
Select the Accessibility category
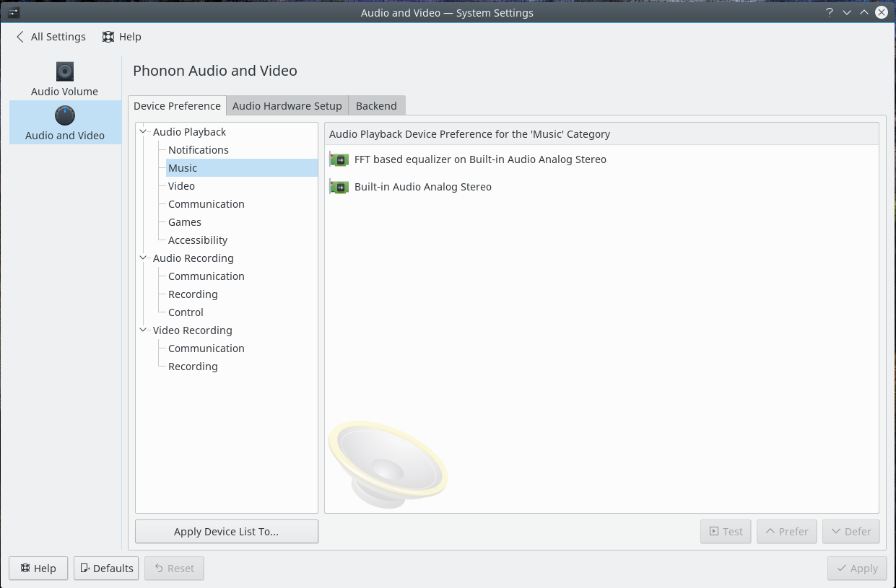click(x=198, y=240)
